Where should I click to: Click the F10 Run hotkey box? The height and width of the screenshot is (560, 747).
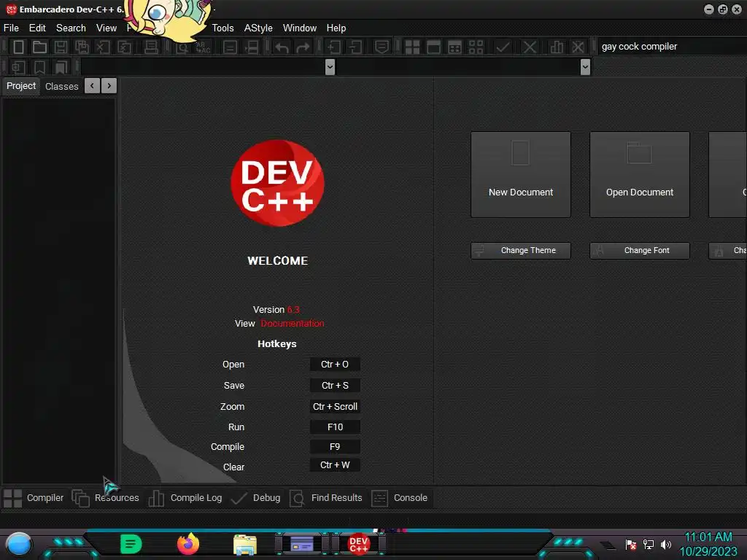click(x=335, y=427)
